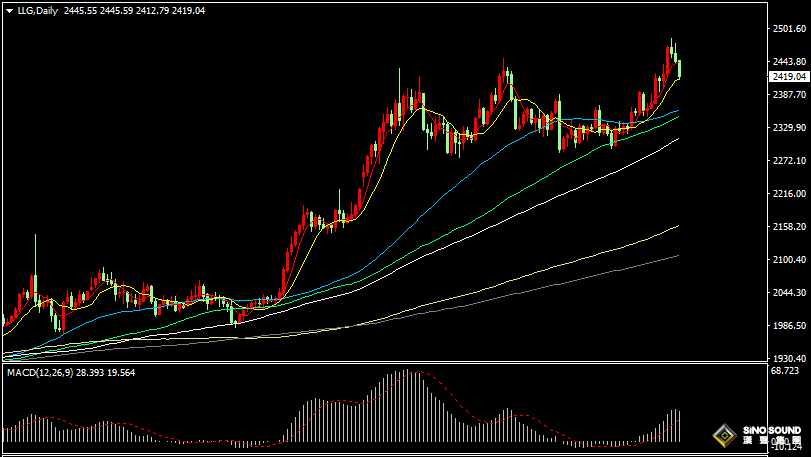Click the 1930.40 price at axis bottom
This screenshot has width=811, height=457.
pos(789,358)
